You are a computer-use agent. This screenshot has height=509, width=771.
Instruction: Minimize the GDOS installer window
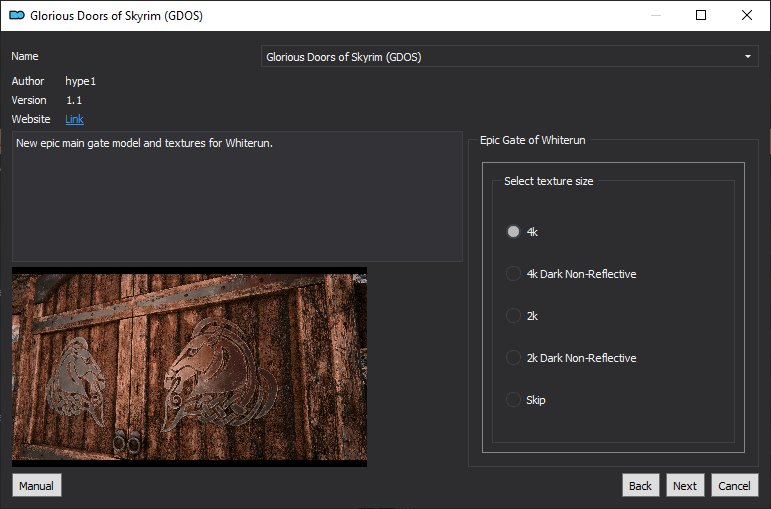coord(655,15)
